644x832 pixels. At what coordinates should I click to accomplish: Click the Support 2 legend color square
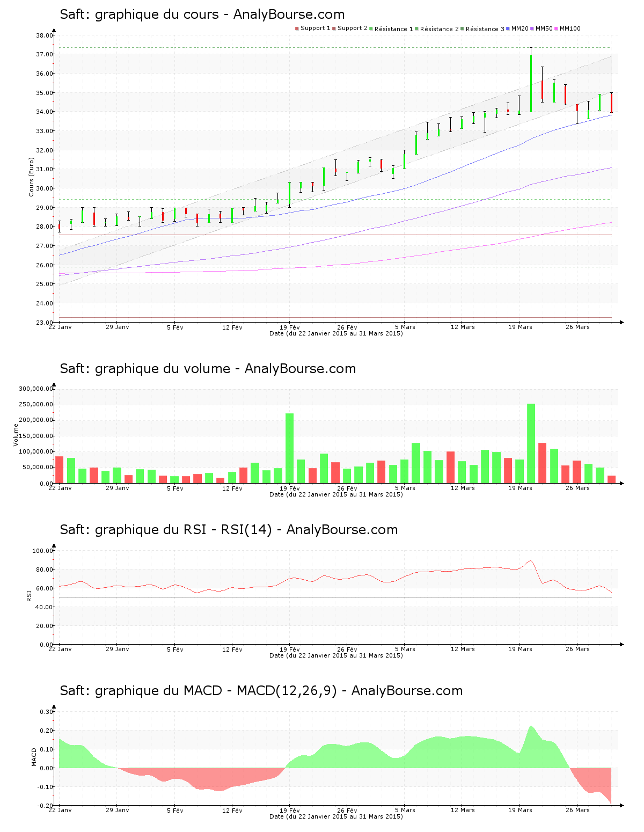(334, 28)
